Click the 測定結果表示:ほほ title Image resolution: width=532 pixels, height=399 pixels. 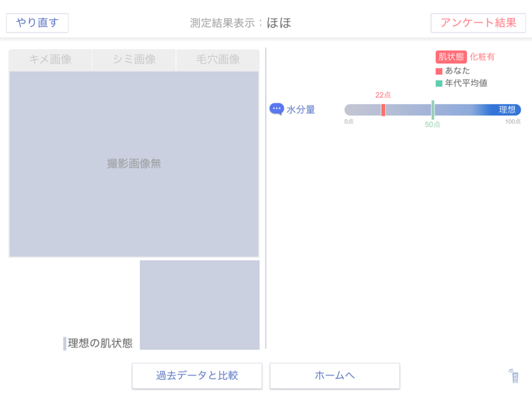pos(241,23)
